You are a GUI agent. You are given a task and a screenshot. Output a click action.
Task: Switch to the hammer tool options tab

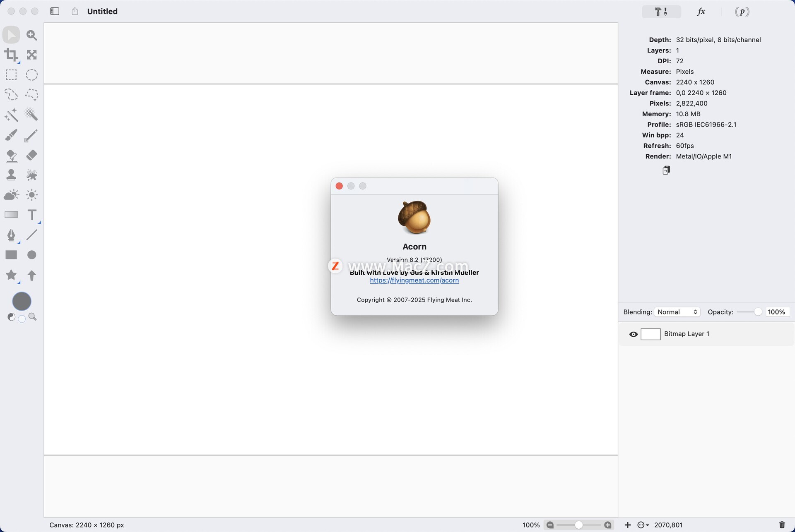661,12
